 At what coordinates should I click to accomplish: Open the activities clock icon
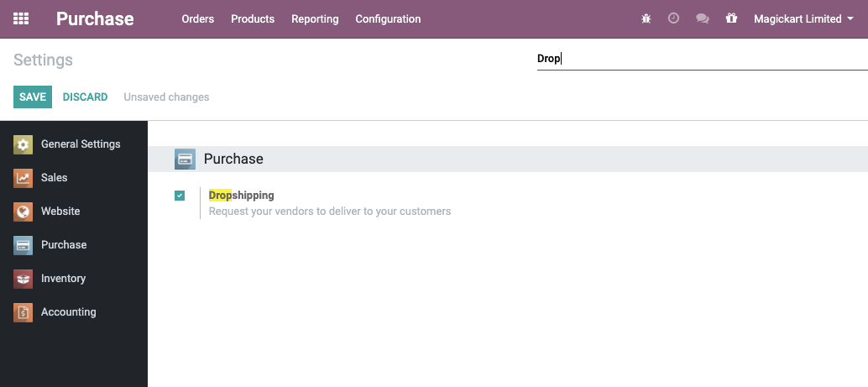coord(673,18)
